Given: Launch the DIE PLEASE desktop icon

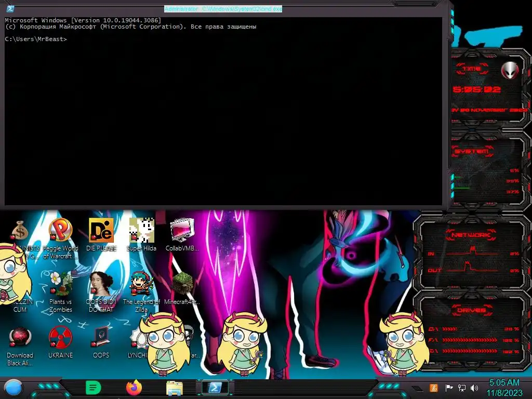Looking at the screenshot, I should [x=101, y=235].
